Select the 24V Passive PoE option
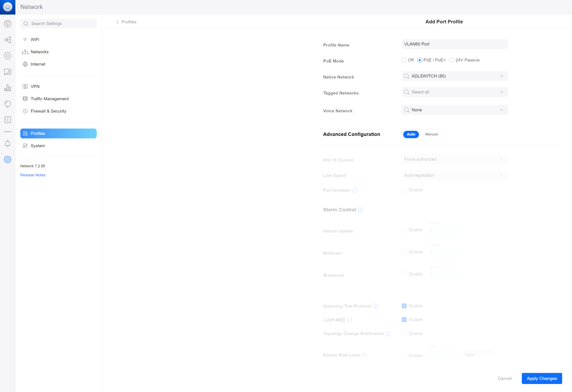The width and height of the screenshot is (572, 392). 452,60
